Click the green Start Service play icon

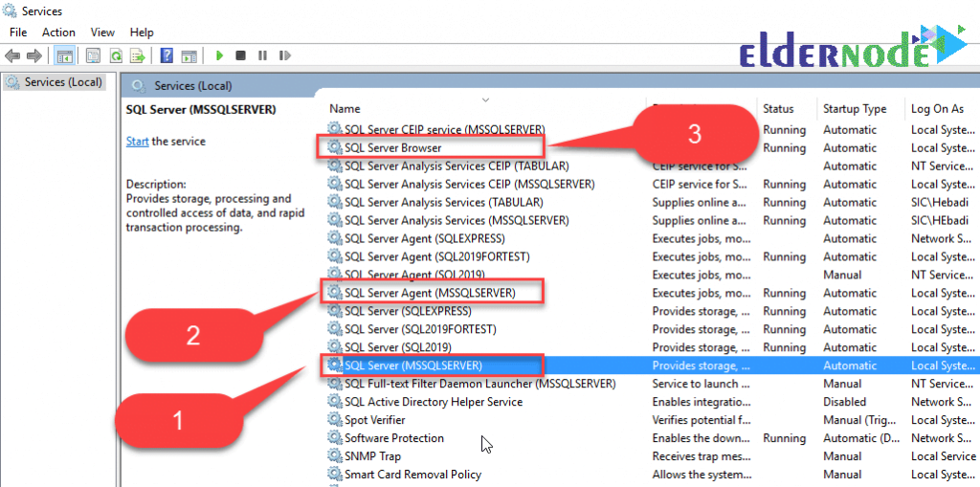[219, 55]
